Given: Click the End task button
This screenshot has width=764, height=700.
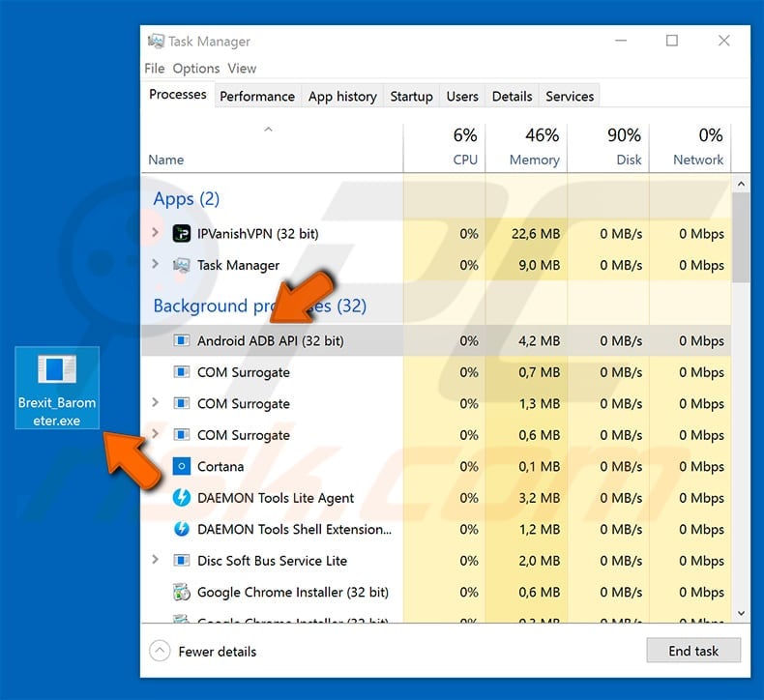Looking at the screenshot, I should [693, 651].
